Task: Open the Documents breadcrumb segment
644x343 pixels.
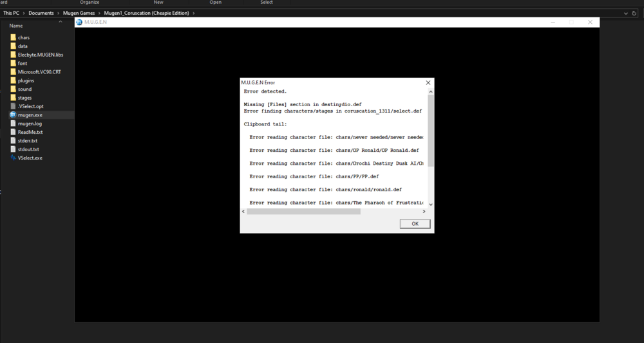Action: (41, 13)
